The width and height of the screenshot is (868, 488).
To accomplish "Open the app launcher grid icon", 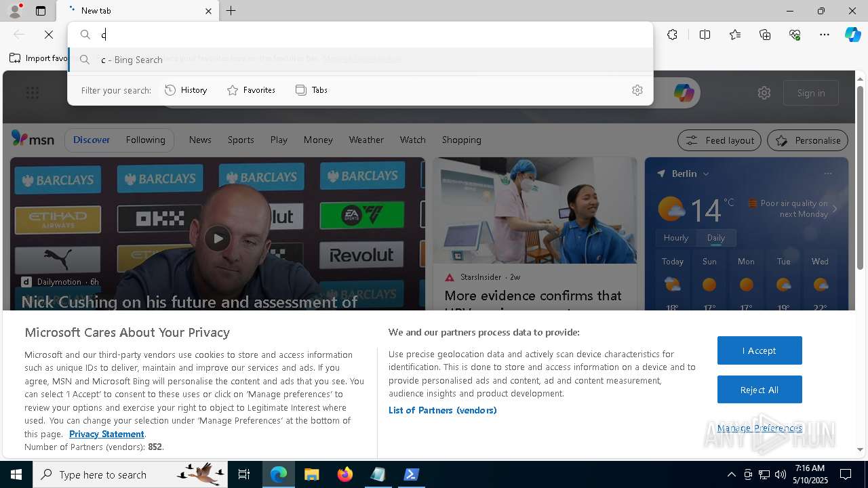I will [x=32, y=93].
